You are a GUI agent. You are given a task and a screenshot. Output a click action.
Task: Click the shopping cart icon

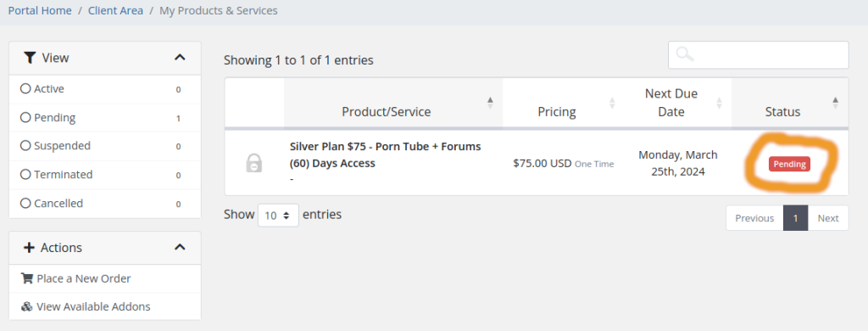tap(26, 278)
